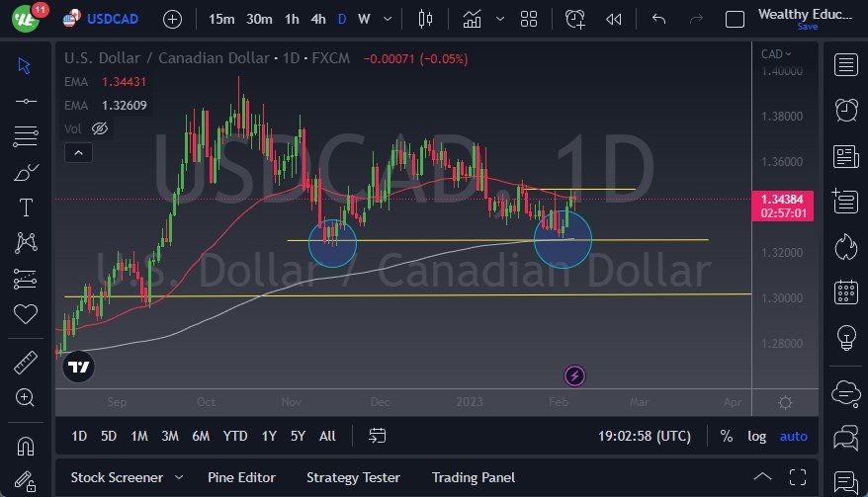
Task: Open the go to date calendar
Action: [x=377, y=436]
